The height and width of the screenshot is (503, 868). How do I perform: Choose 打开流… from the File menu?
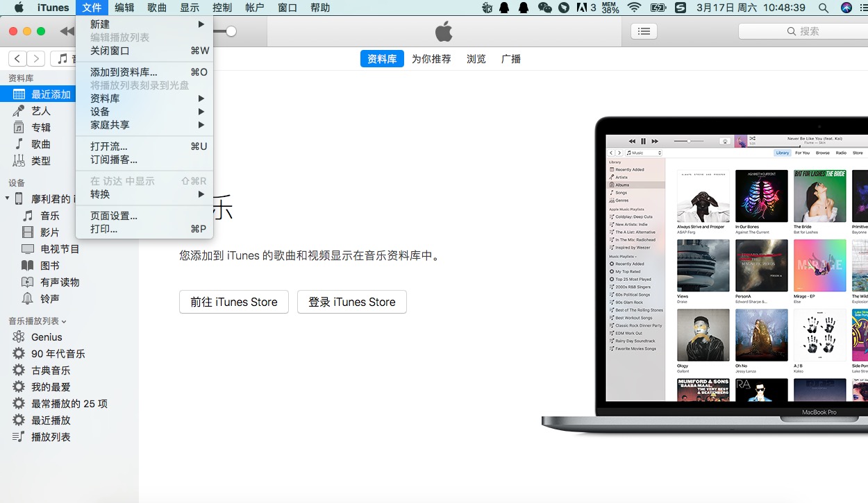144,146
